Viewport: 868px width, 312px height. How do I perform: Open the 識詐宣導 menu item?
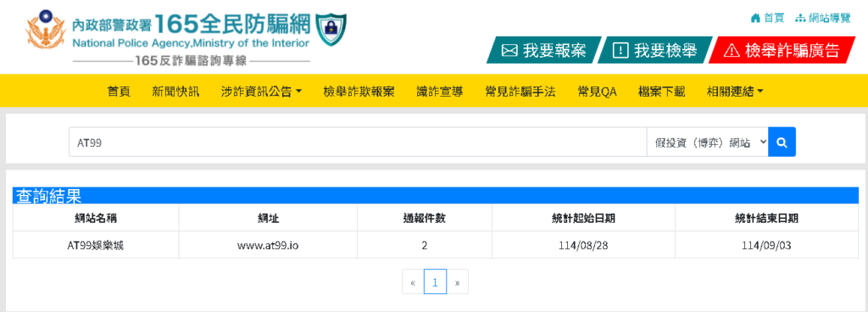[440, 92]
